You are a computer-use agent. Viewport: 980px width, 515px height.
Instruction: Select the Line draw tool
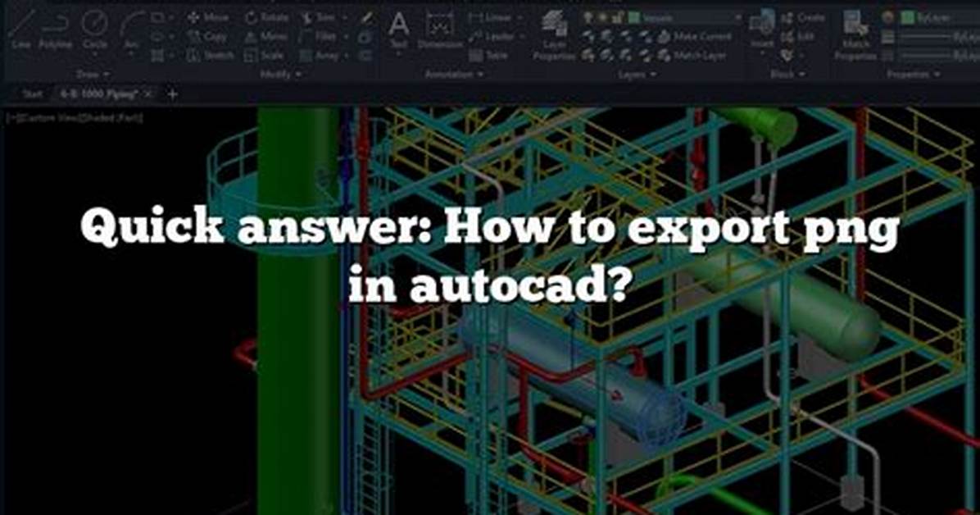[x=20, y=30]
